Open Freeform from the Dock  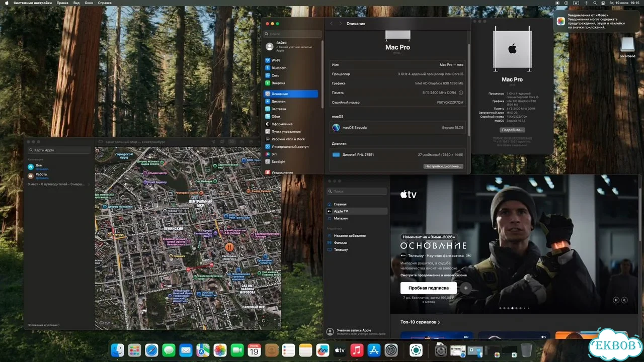pyautogui.click(x=323, y=350)
